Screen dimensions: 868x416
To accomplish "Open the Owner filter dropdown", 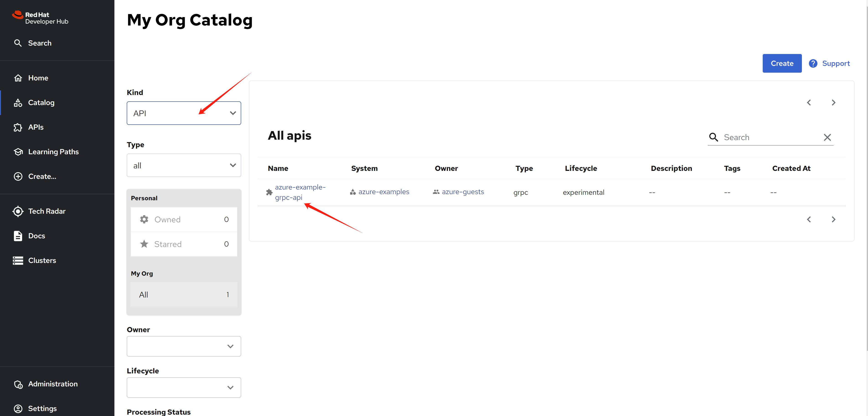I will pos(184,346).
